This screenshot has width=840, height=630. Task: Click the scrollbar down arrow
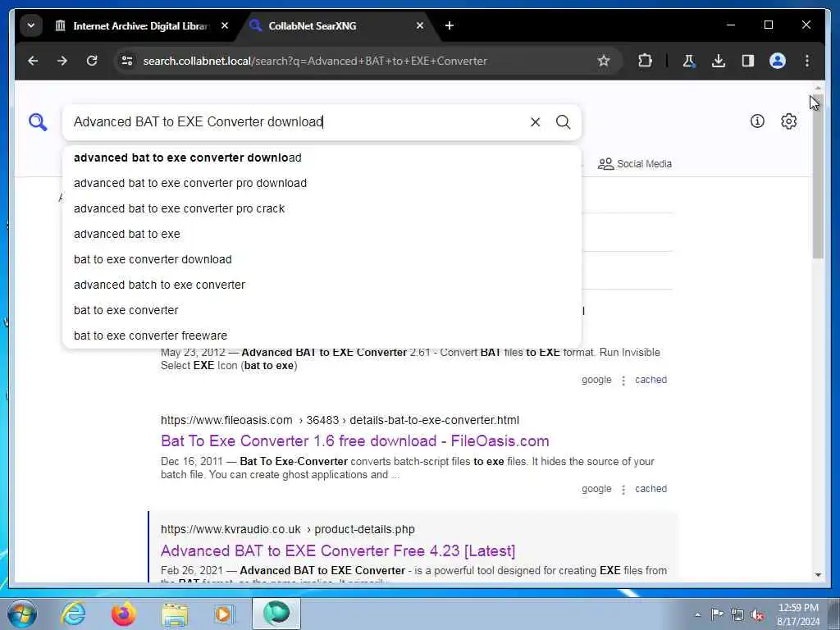click(x=818, y=575)
